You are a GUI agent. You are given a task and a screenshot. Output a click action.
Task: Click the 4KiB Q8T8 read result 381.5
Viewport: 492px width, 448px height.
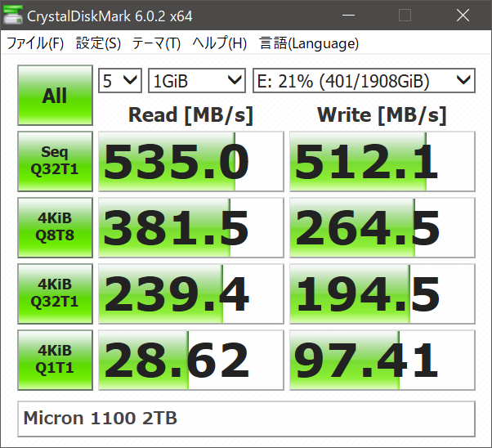click(191, 227)
